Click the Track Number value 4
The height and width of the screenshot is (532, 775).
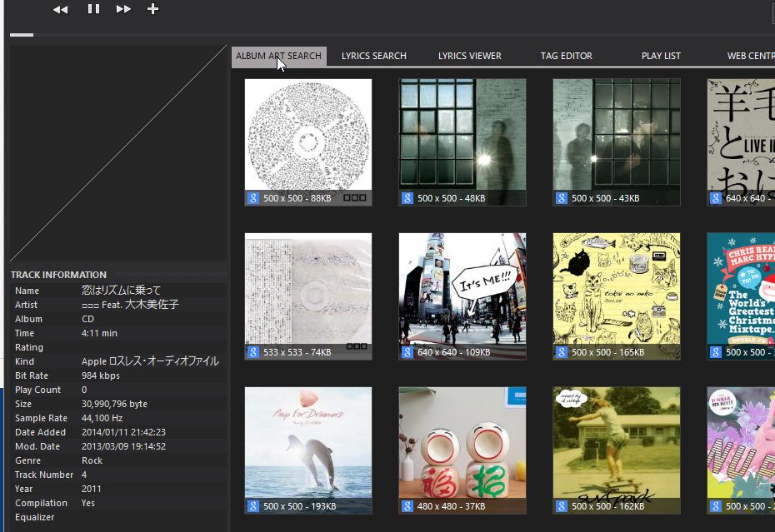point(84,475)
